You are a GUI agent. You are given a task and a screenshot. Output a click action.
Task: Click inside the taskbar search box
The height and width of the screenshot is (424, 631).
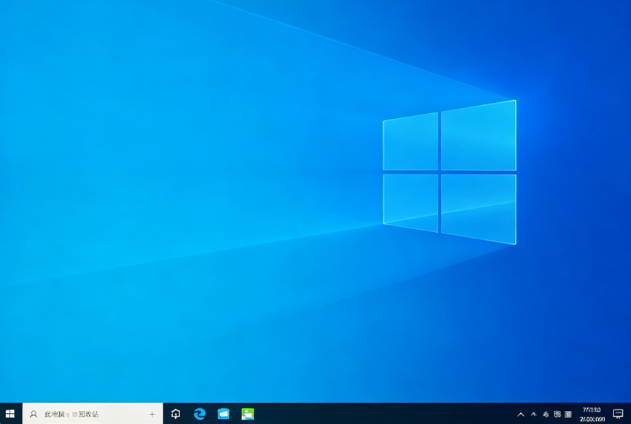(x=93, y=414)
